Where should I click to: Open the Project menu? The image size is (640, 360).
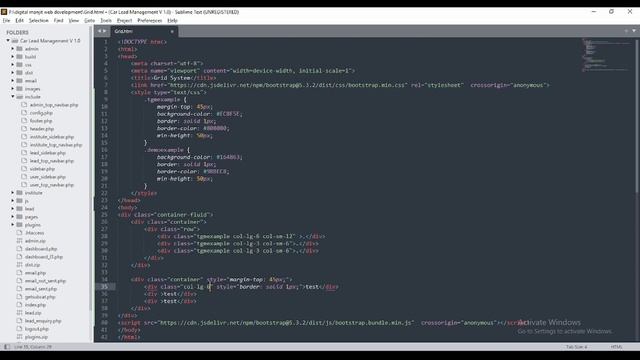124,20
